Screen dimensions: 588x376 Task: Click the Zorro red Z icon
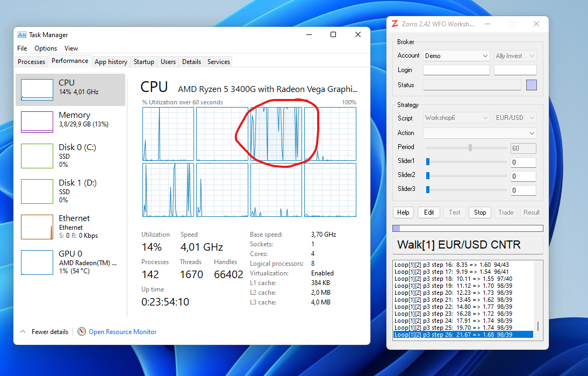395,24
